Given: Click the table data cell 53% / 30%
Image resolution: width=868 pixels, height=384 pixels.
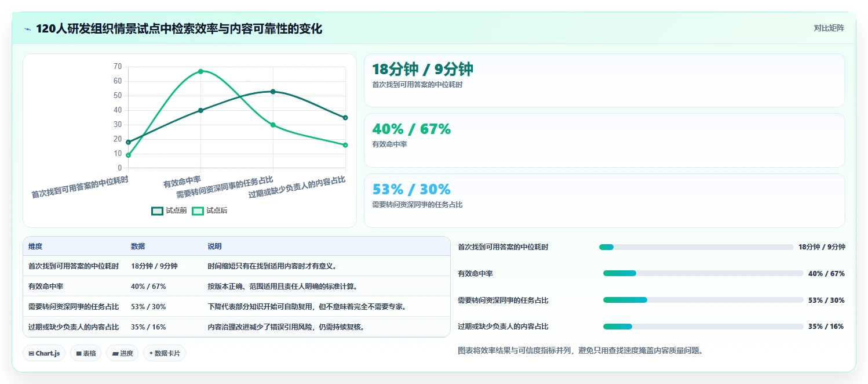Looking at the screenshot, I should (x=148, y=307).
